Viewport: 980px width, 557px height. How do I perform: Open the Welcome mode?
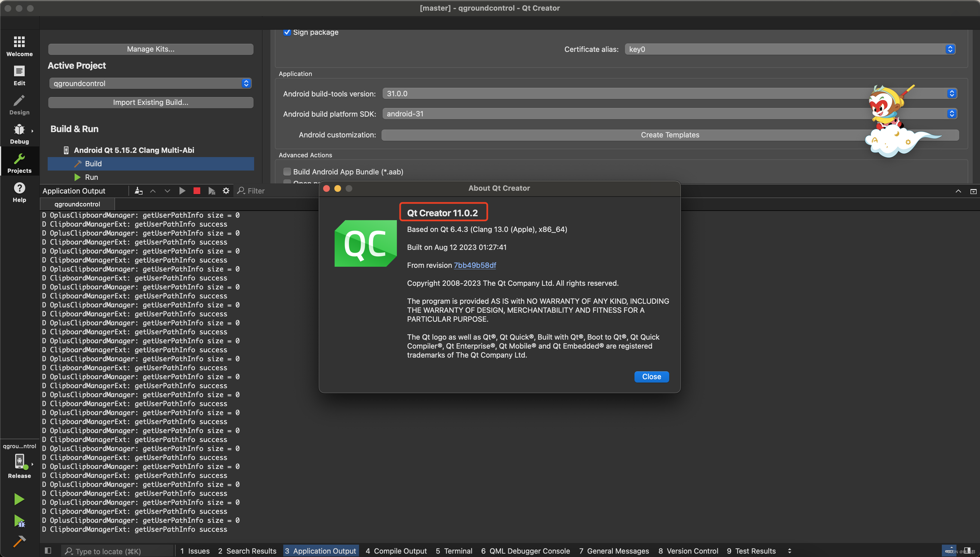[19, 46]
